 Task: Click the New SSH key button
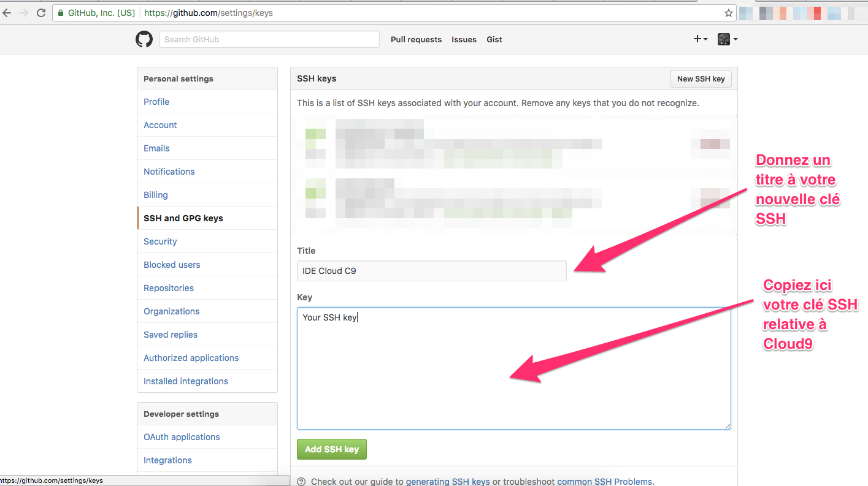coord(701,78)
